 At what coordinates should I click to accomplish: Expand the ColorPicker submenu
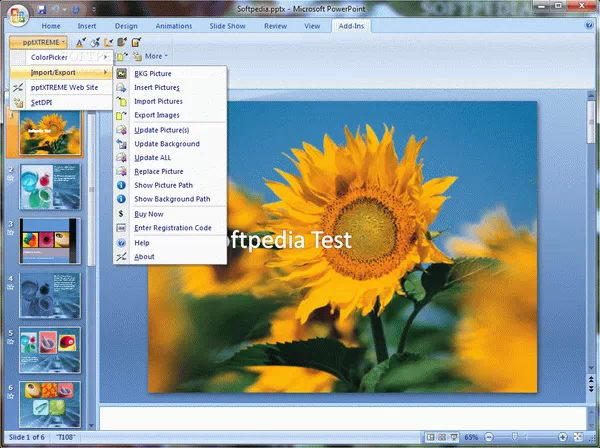point(62,57)
